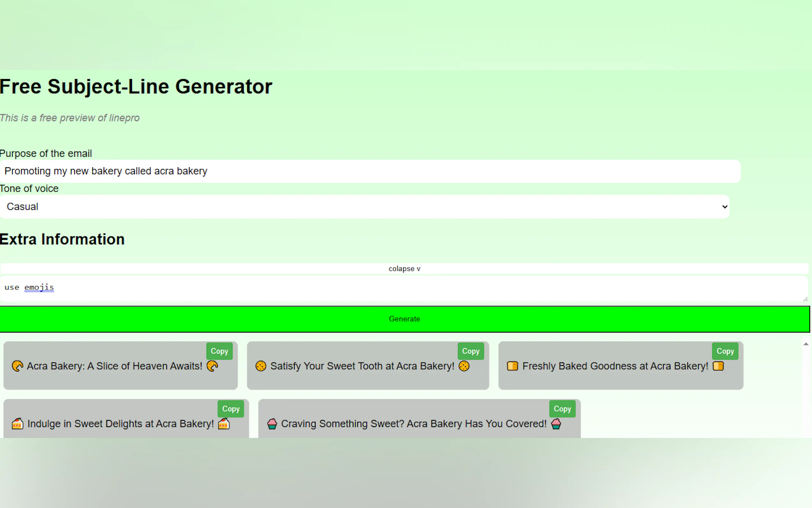Collapse the Extra Information section
Screen dimensions: 812x508
tap(404, 269)
